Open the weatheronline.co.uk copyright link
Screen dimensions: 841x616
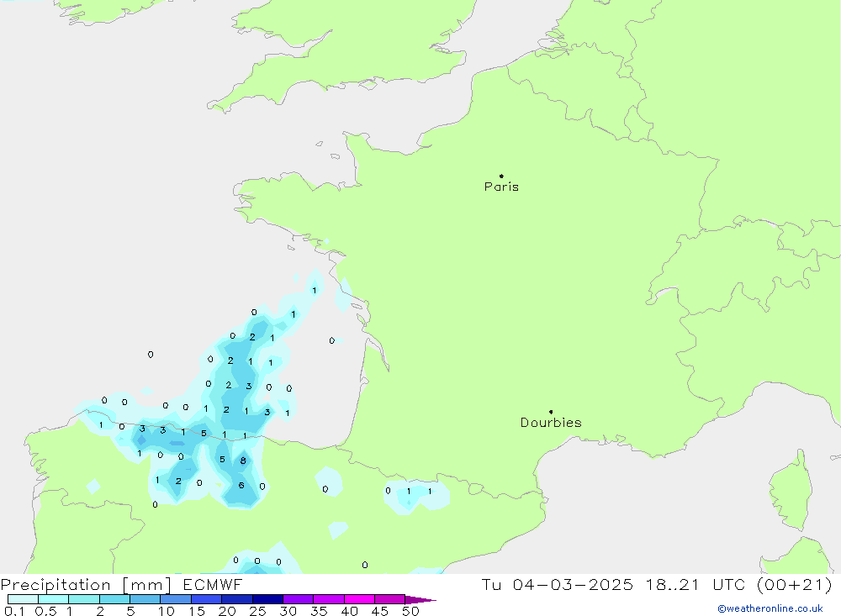(x=770, y=608)
